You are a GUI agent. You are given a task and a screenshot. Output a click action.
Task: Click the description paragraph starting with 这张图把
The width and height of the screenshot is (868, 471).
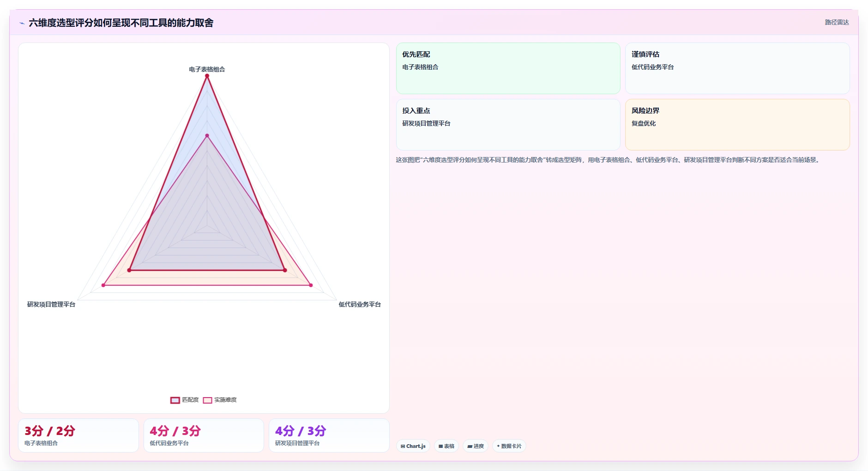click(x=608, y=160)
